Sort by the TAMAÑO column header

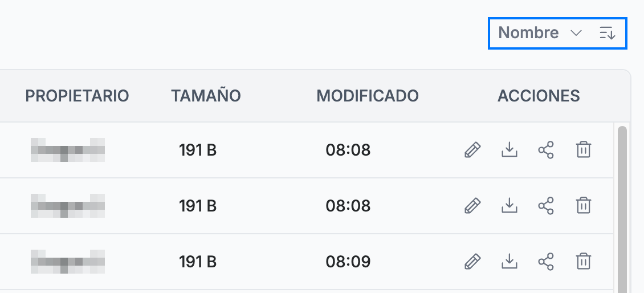point(206,96)
